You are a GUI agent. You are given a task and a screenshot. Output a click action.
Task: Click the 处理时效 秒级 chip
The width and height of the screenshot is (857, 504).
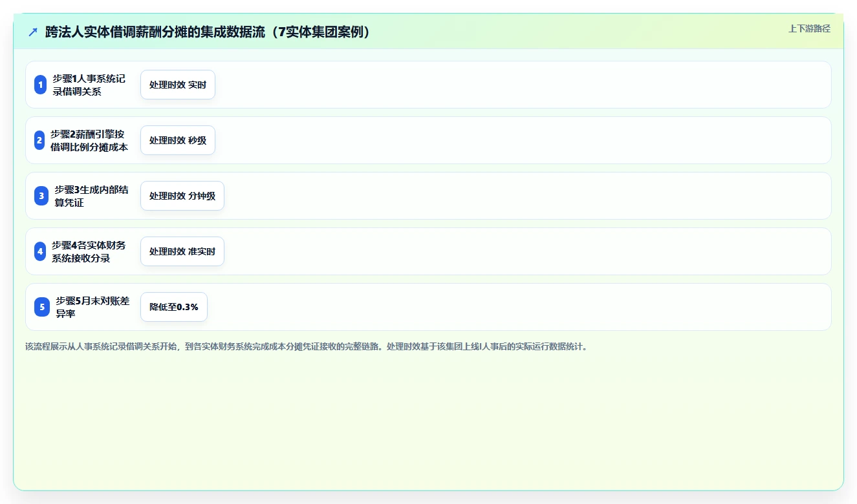178,140
